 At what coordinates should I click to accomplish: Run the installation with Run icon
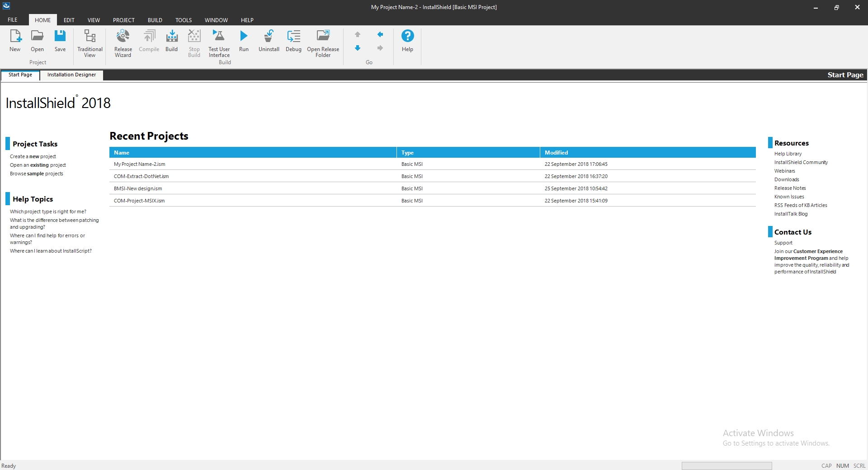pyautogui.click(x=244, y=41)
